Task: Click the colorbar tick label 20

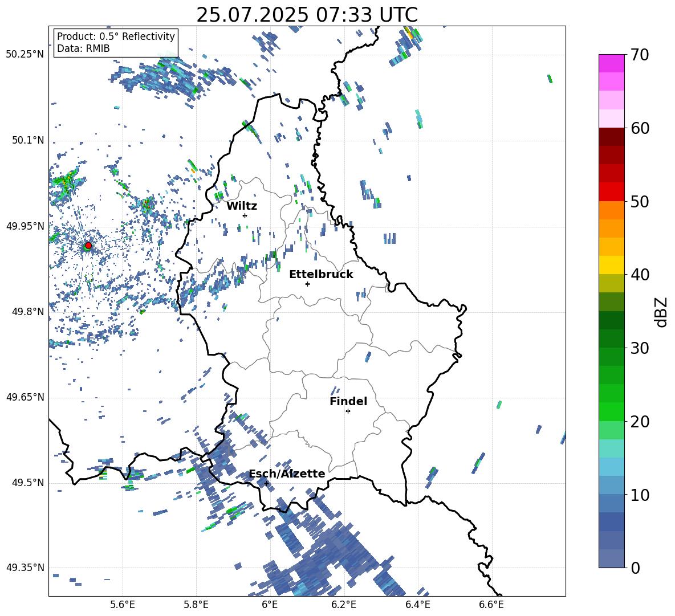Action: pyautogui.click(x=640, y=421)
